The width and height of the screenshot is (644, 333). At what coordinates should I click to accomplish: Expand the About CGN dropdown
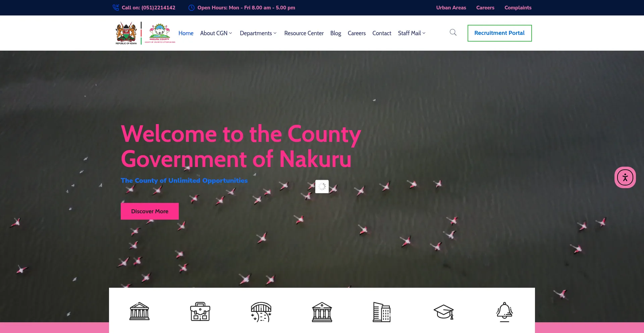coord(216,33)
